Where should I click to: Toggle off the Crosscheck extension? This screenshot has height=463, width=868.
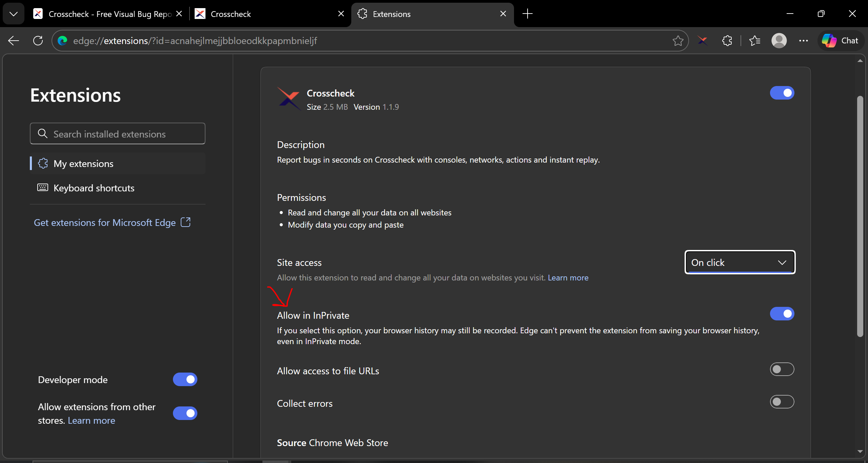coord(782,92)
